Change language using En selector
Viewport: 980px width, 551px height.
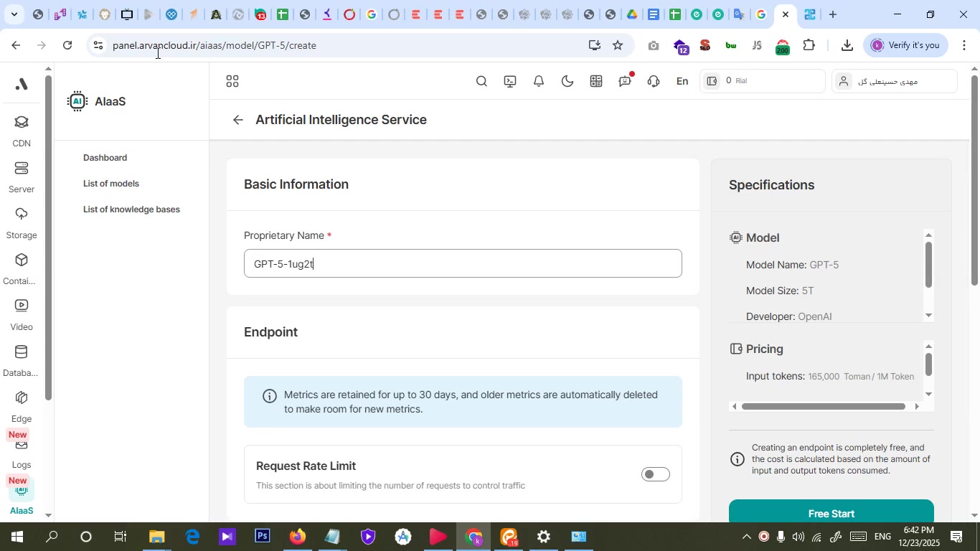(682, 82)
